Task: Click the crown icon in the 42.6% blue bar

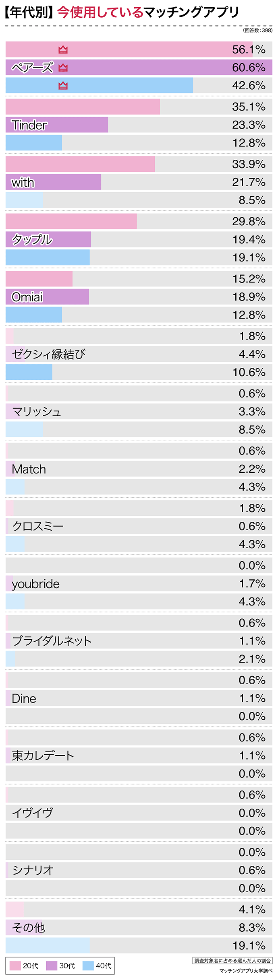Action: [x=63, y=86]
